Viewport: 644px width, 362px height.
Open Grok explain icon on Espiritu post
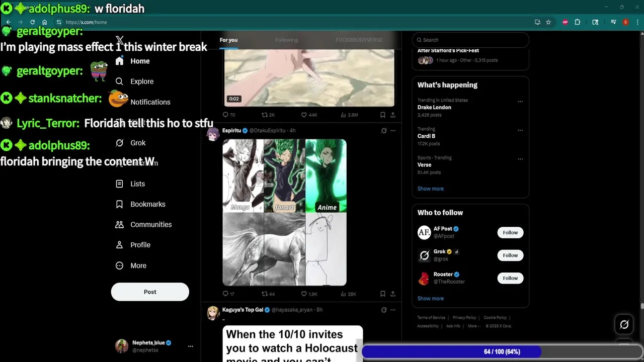[x=384, y=131]
